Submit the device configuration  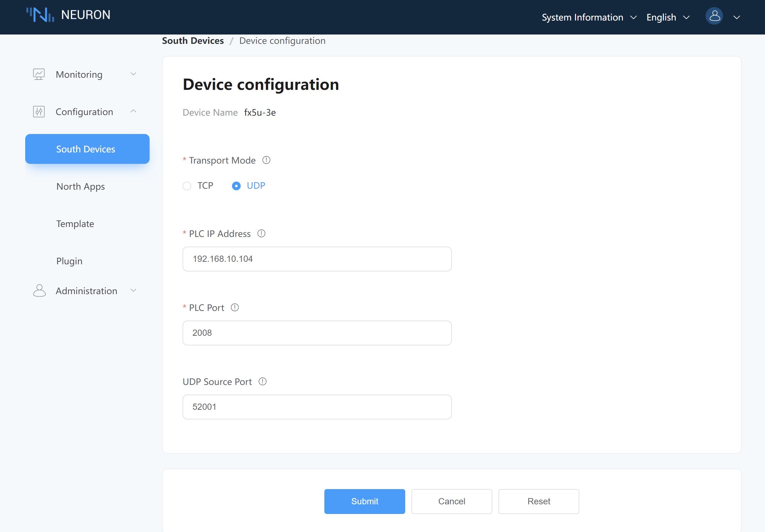coord(364,501)
